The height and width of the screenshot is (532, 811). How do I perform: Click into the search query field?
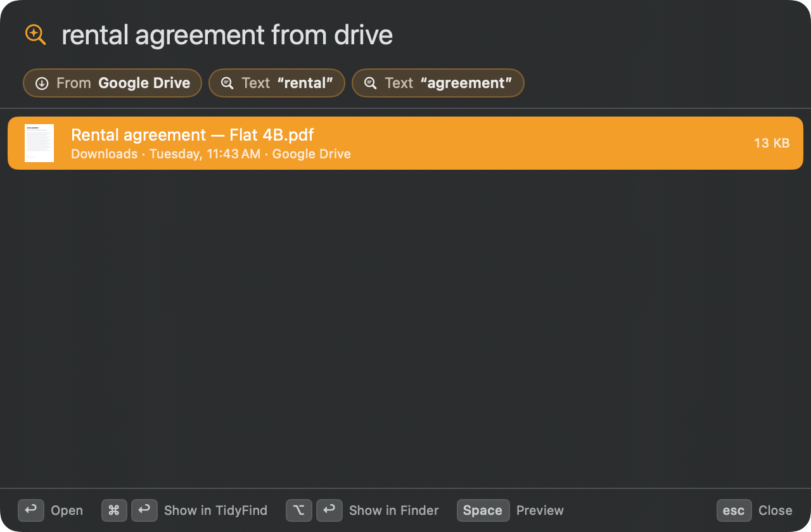click(x=425, y=35)
